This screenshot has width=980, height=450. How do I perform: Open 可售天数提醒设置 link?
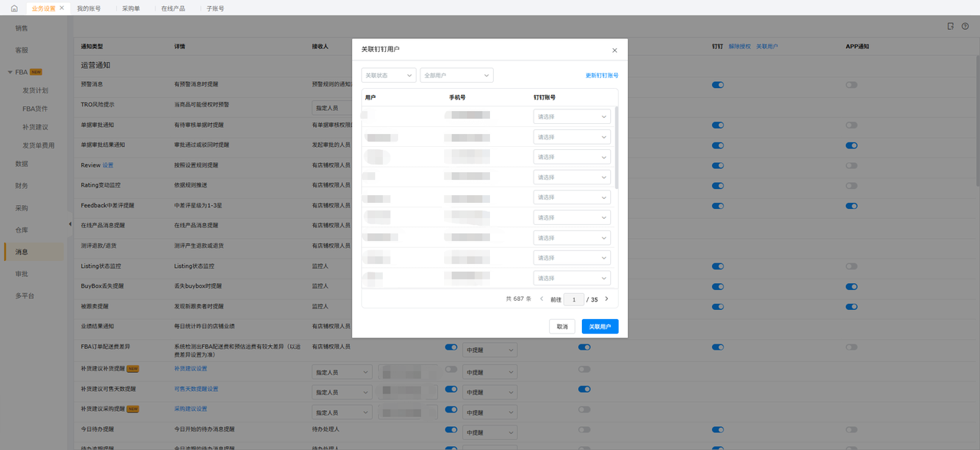196,389
